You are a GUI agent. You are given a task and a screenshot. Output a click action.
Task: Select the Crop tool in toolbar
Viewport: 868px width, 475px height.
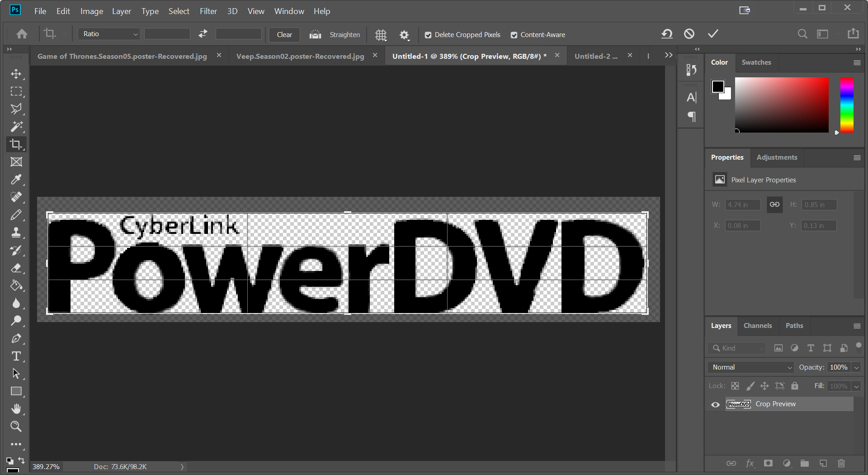[x=16, y=144]
